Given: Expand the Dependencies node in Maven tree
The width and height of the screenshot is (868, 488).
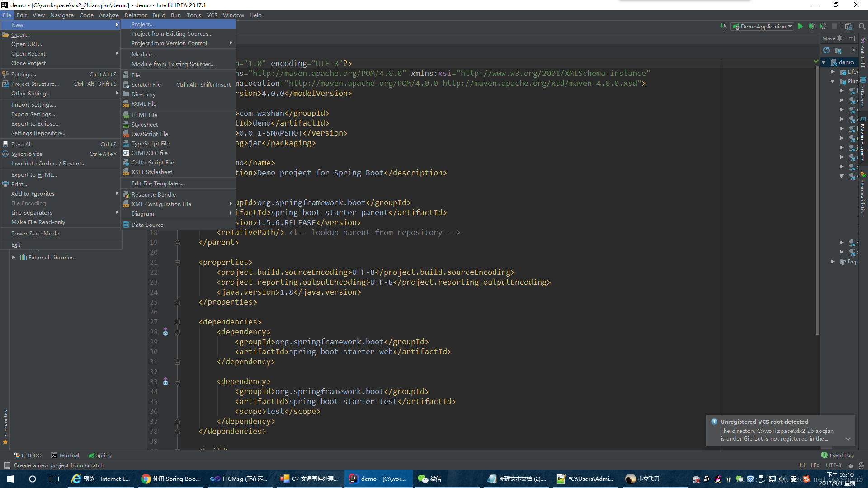Looking at the screenshot, I should click(x=833, y=262).
